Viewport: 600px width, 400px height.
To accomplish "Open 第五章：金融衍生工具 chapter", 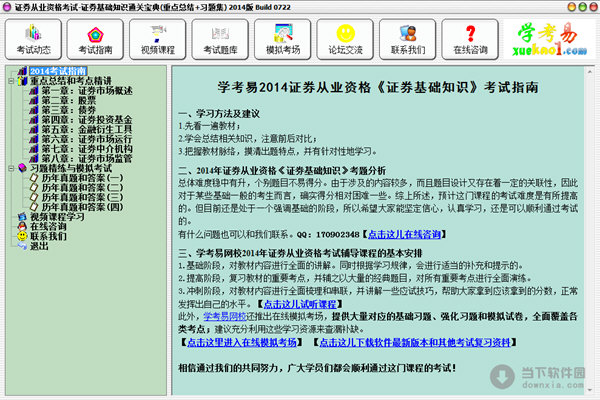I will click(x=87, y=129).
